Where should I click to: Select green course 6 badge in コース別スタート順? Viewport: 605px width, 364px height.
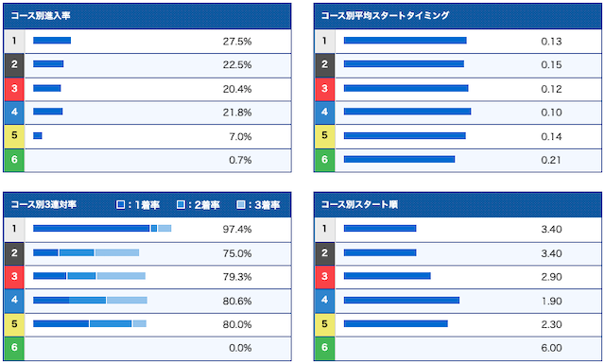tap(324, 348)
